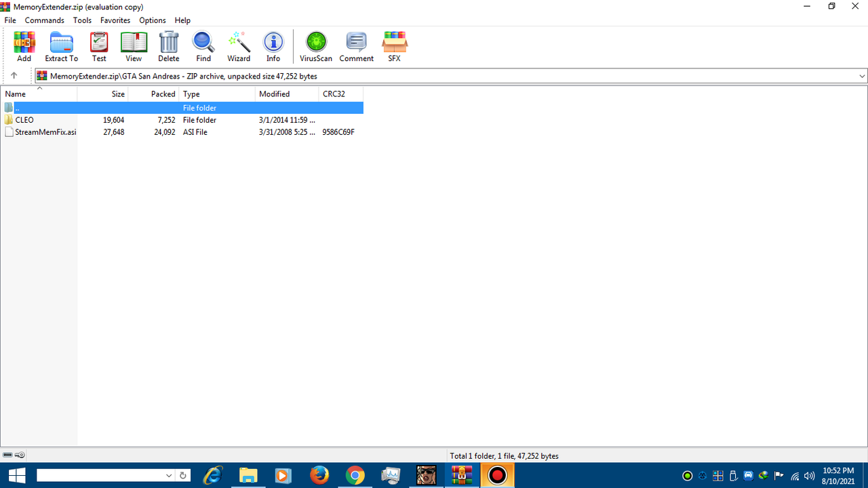Viewport: 868px width, 488px height.
Task: Click the red record taskbar icon
Action: coord(497,475)
